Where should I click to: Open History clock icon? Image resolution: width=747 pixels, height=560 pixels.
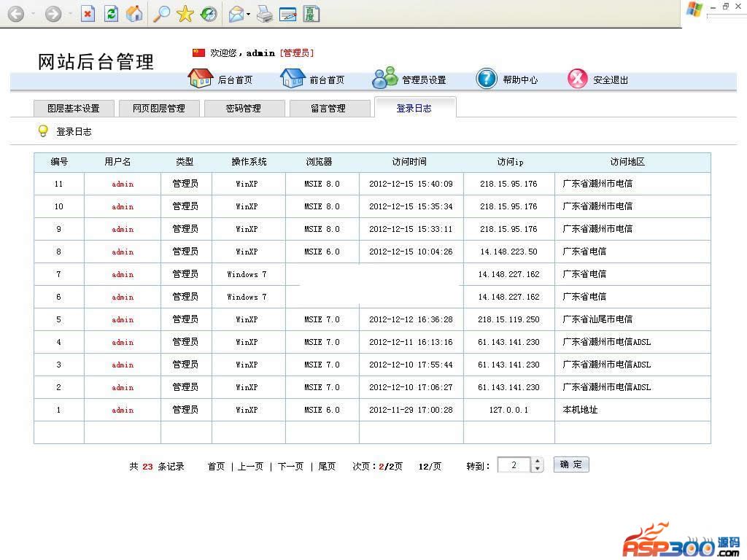coord(209,14)
